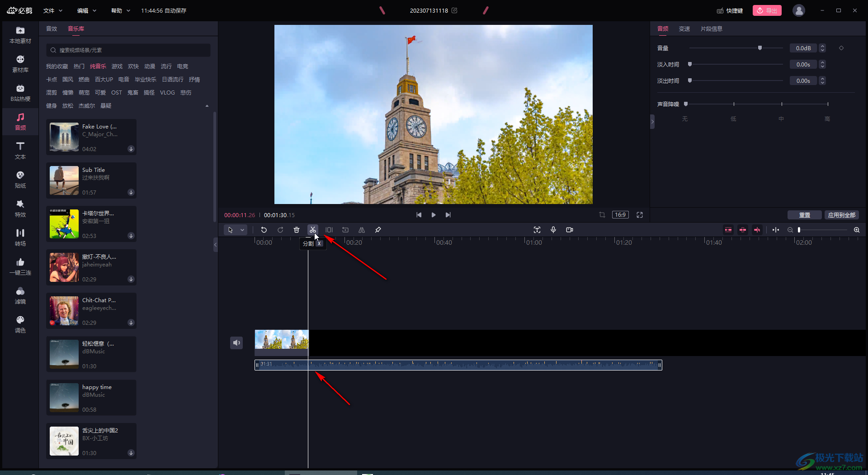868x475 pixels.
Task: Switch to the 音效 sound effects tab
Action: click(52, 28)
